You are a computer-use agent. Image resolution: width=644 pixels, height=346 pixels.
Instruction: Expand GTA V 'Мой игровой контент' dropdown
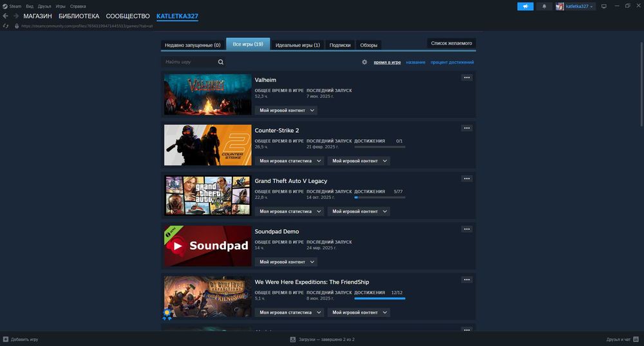(359, 211)
